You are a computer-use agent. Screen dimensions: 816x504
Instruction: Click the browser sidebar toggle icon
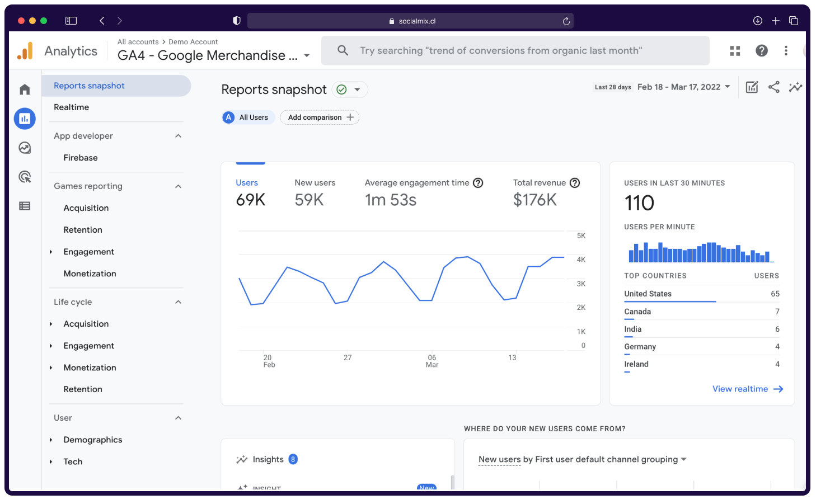pos(71,21)
